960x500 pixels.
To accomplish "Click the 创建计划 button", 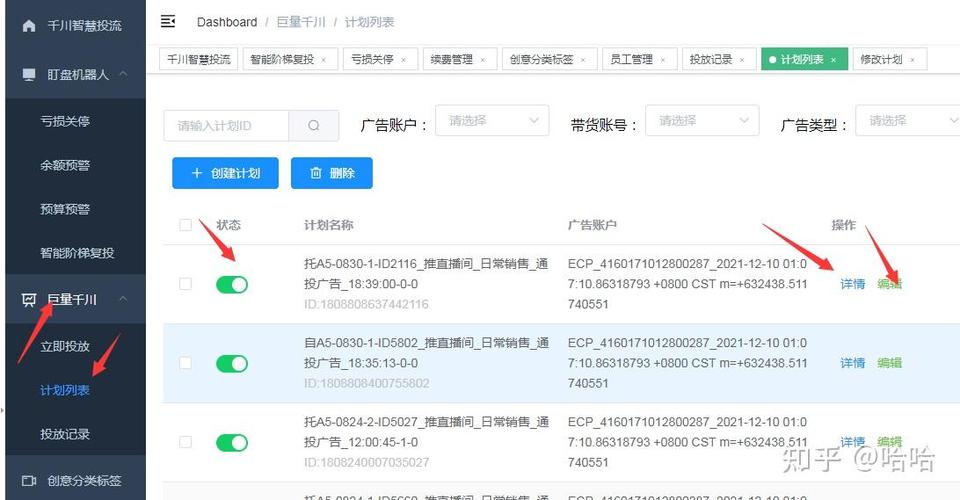I will pos(225,173).
